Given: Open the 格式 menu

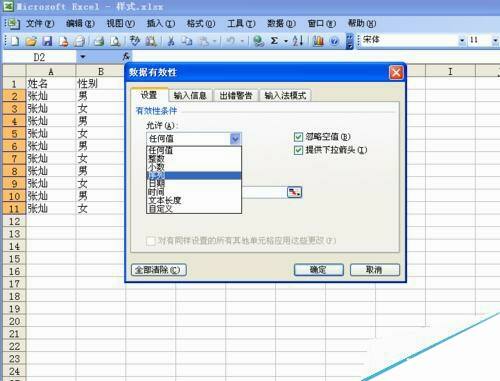Looking at the screenshot, I should [x=201, y=24].
